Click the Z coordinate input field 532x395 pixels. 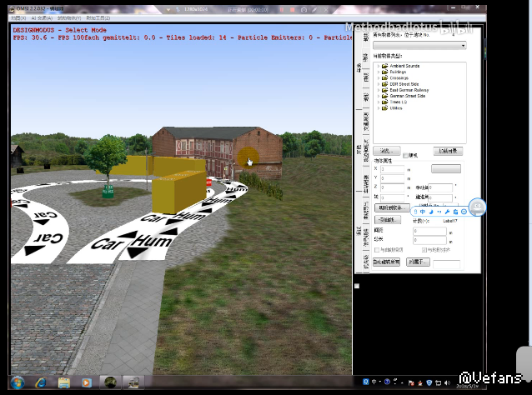(392, 187)
